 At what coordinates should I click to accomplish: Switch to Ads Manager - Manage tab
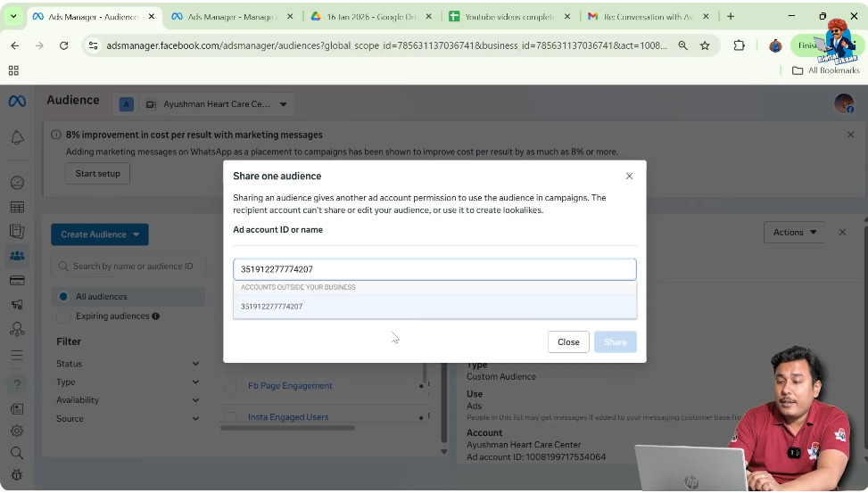click(x=233, y=17)
